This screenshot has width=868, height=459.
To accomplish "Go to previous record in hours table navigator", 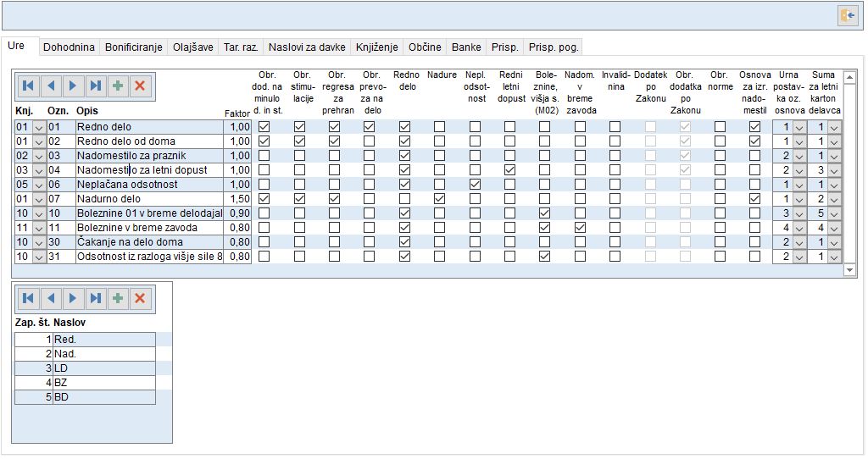I will 51,86.
